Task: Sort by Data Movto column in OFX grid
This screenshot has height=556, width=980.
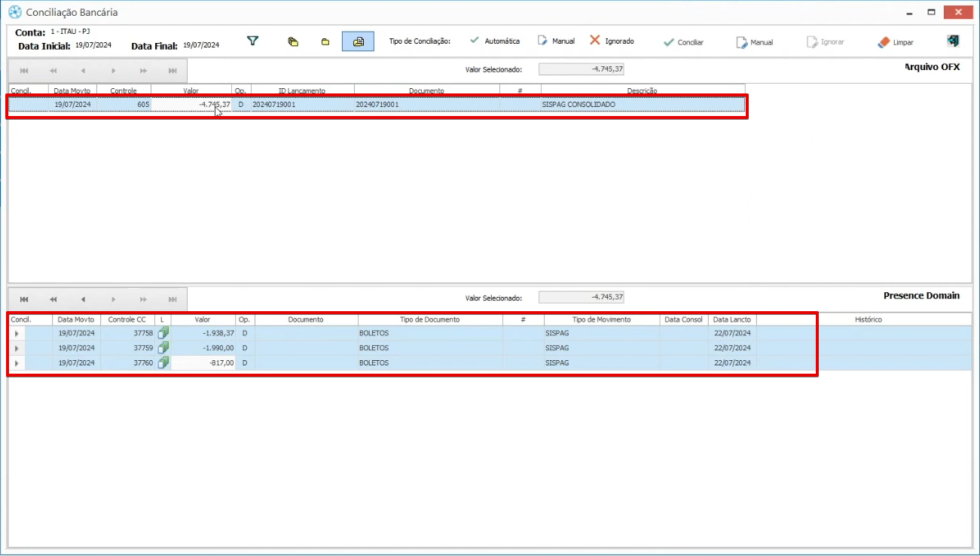Action: pos(72,90)
